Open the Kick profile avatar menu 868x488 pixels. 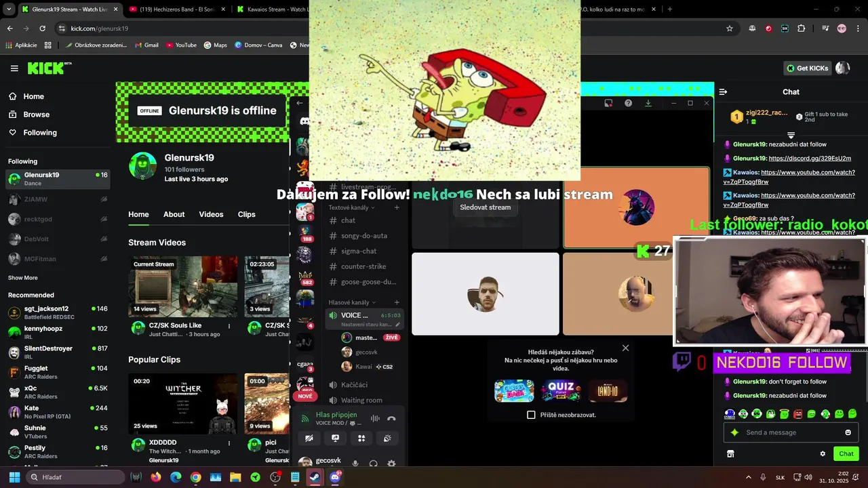pos(843,68)
